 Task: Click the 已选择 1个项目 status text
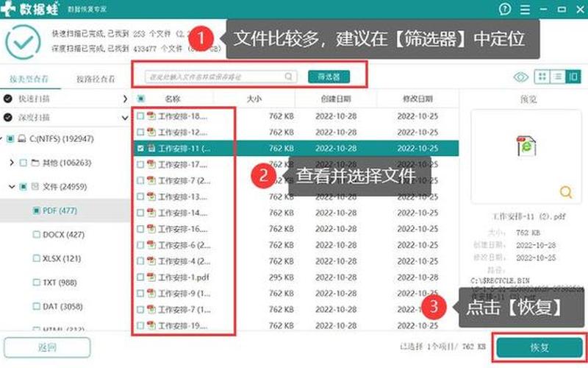pos(443,347)
